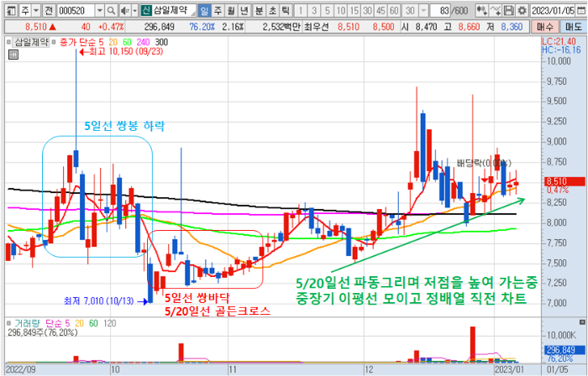Click the red 8,510 current price tag on price axis
588x376 pixels.
[564, 181]
